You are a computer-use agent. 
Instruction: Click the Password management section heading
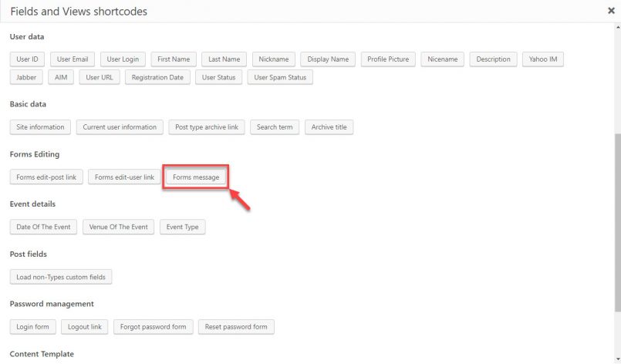(52, 304)
